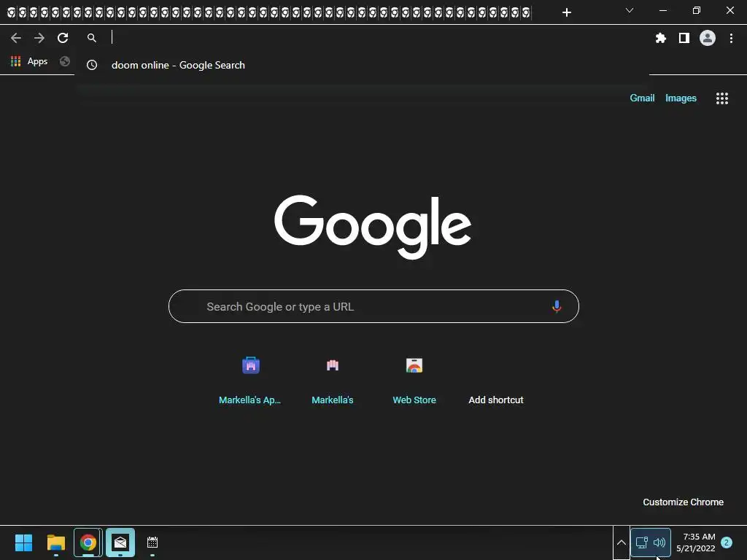
Task: Select the 'doom online - Google Search' suggestion
Action: tap(362, 65)
